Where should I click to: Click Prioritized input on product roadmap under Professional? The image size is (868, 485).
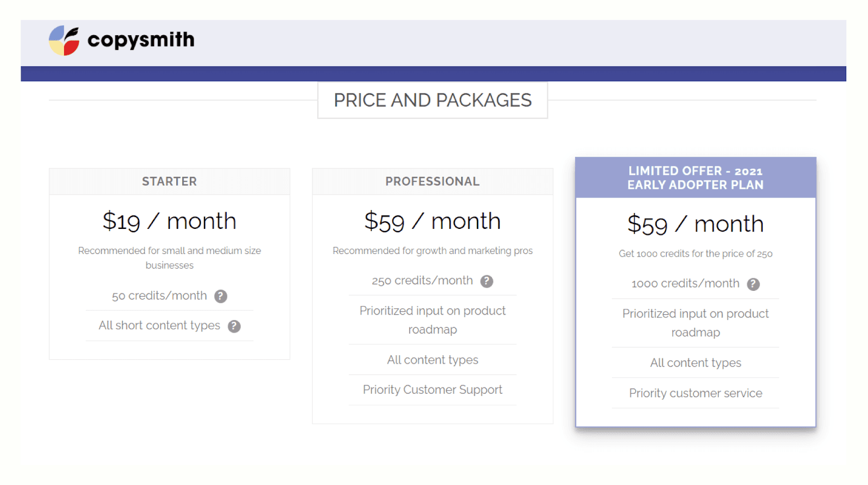[x=432, y=320]
